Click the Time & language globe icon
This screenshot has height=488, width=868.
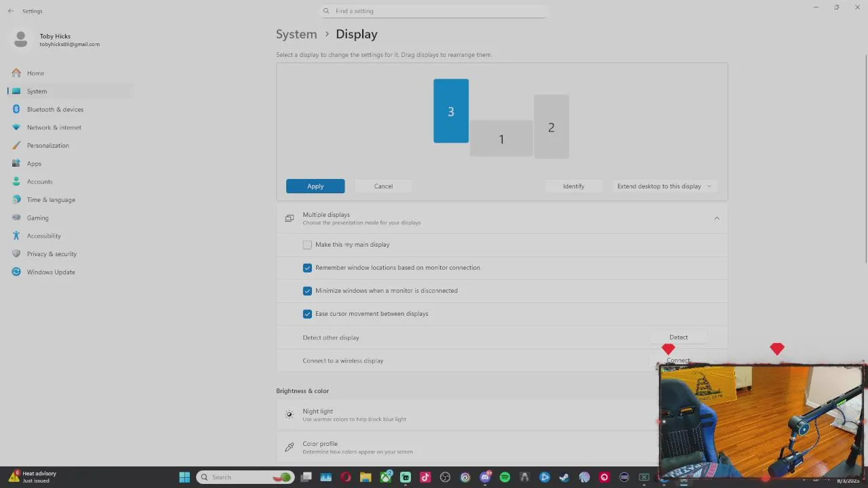[x=16, y=199]
